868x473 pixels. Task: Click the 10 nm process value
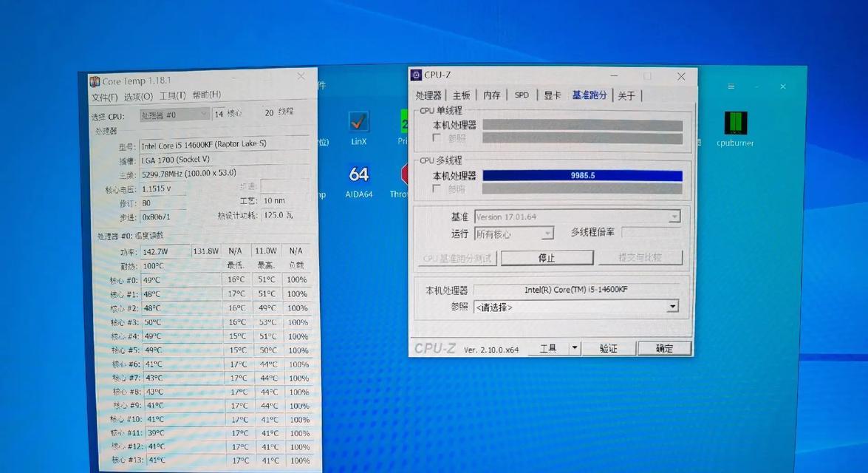click(x=274, y=200)
